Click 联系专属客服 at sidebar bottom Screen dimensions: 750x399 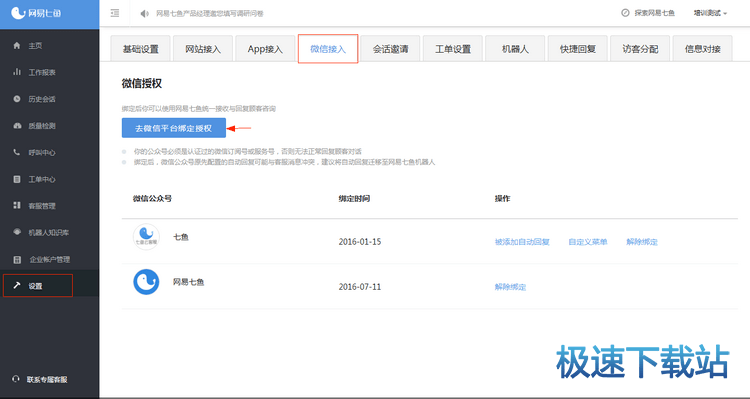[x=47, y=379]
